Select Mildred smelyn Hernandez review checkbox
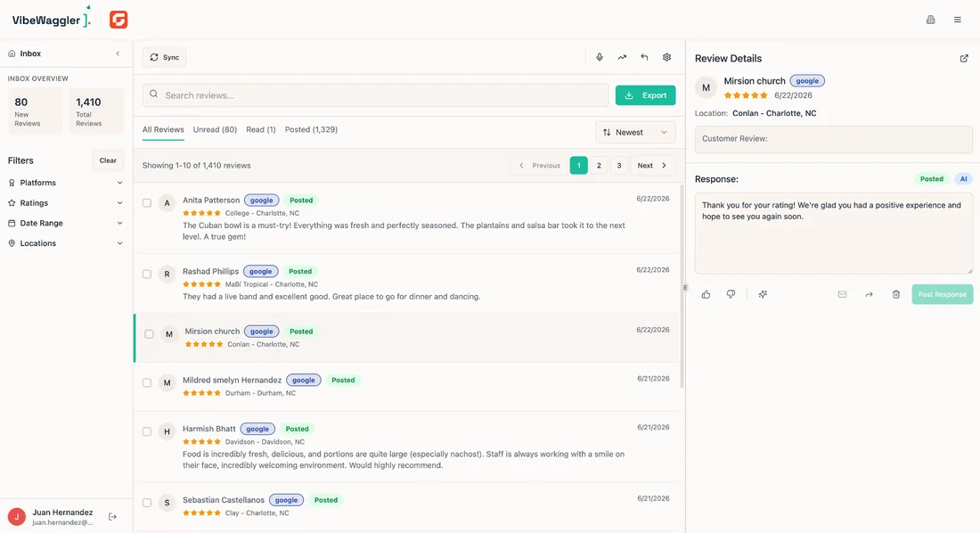The width and height of the screenshot is (980, 533). (x=147, y=383)
